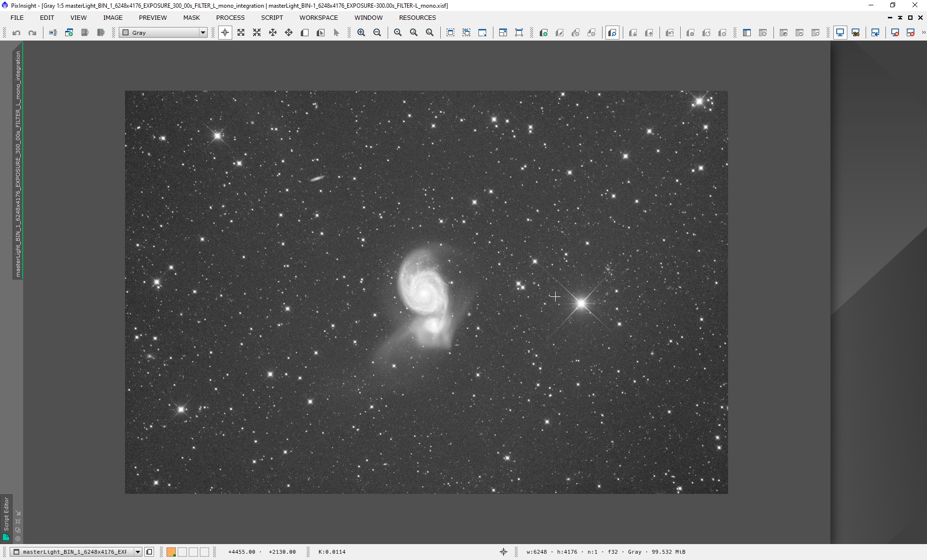Viewport: 927px width, 560px height.
Task: Open the WORKSPACE menu
Action: pos(319,17)
